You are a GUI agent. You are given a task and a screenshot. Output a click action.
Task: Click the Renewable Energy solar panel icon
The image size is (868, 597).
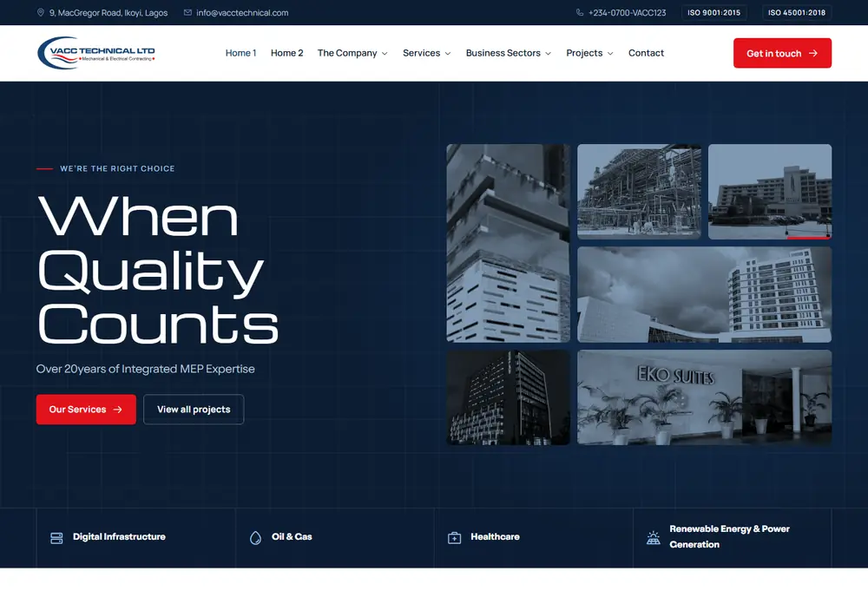point(654,537)
